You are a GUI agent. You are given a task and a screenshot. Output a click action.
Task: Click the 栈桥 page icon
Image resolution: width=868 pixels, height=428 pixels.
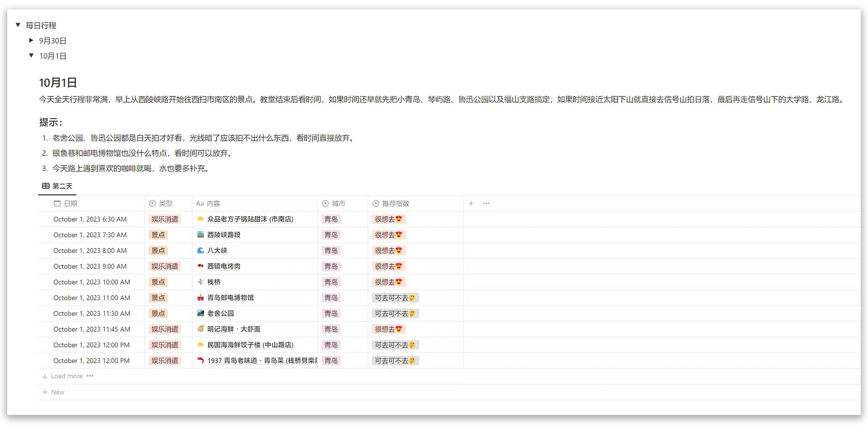tap(201, 282)
